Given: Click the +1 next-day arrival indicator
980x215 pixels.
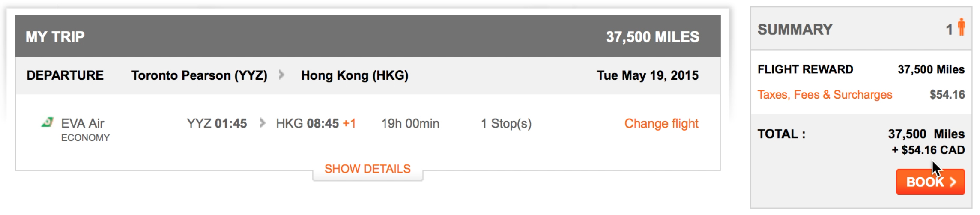Looking at the screenshot, I should click(349, 123).
